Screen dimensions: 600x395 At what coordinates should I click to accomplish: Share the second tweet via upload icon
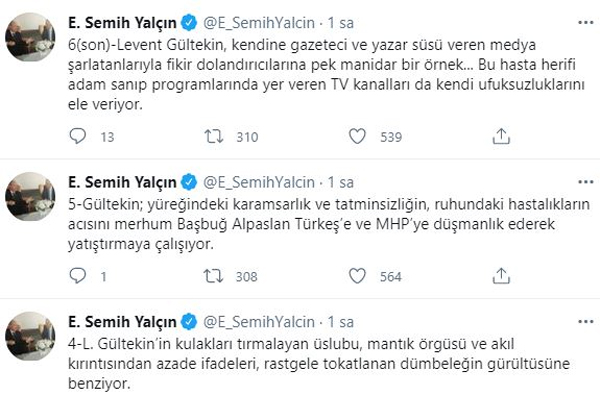[x=501, y=276]
